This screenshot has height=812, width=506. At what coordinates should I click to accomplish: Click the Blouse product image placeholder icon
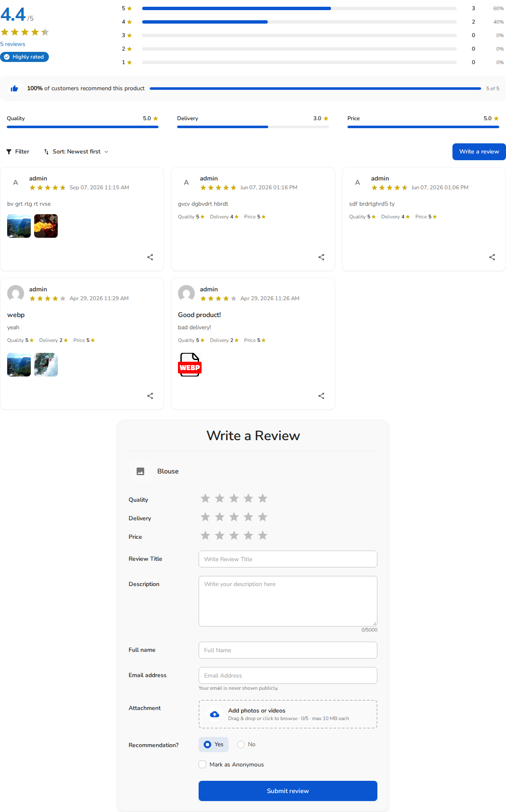(x=140, y=471)
